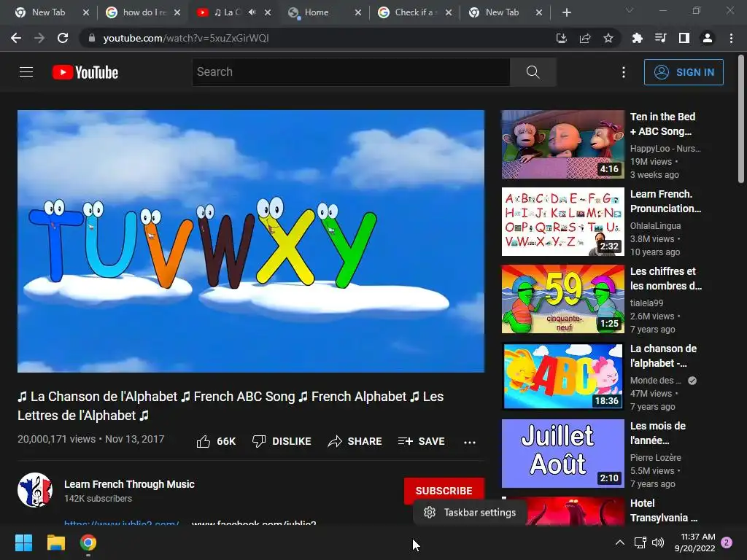Open Hotel Transylvania video title
This screenshot has width=747, height=560.
click(x=664, y=510)
